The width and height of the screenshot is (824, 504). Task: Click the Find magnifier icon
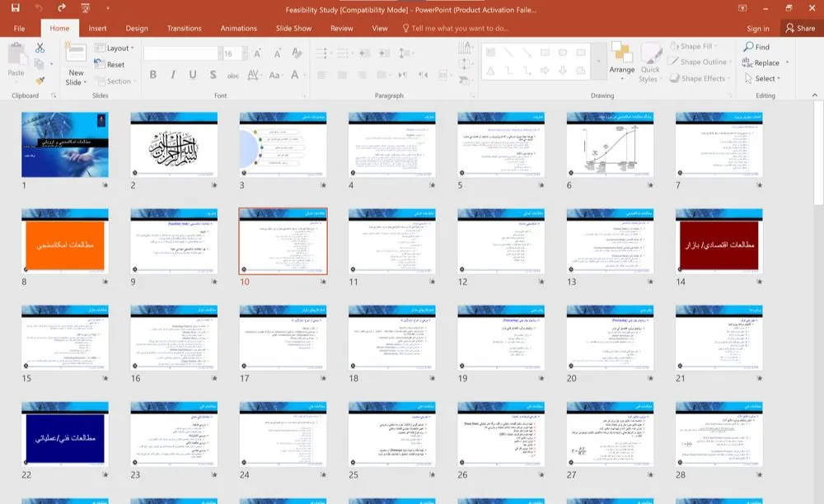click(747, 47)
